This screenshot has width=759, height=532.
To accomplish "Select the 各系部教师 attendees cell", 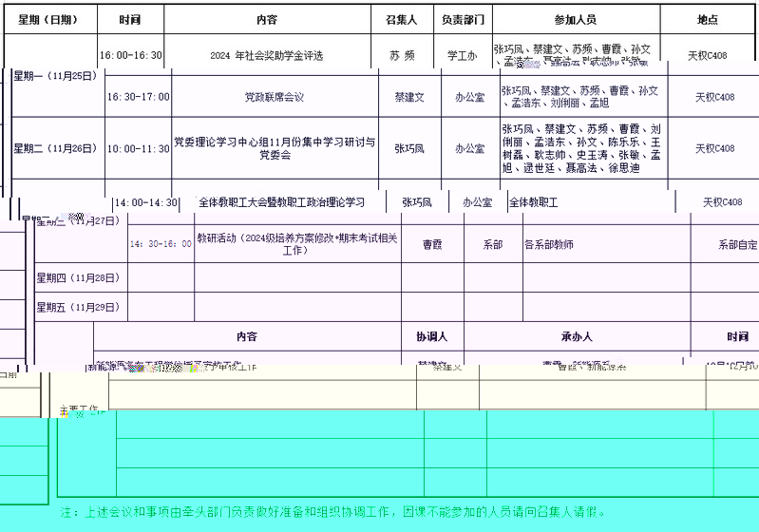I will click(606, 244).
